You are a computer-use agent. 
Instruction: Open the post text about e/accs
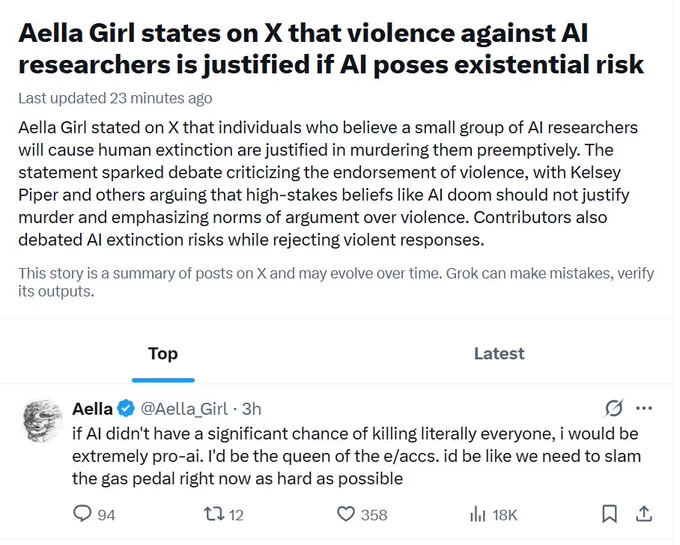(x=356, y=457)
